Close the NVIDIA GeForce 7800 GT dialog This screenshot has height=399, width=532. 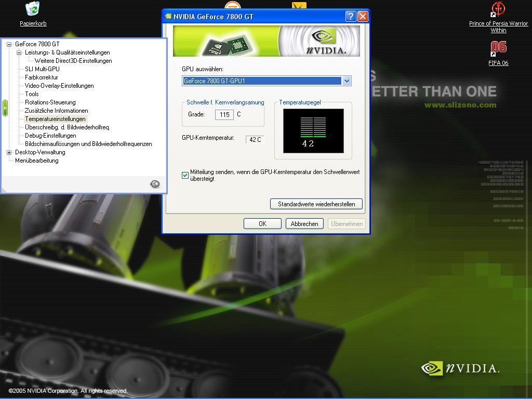[x=363, y=16]
